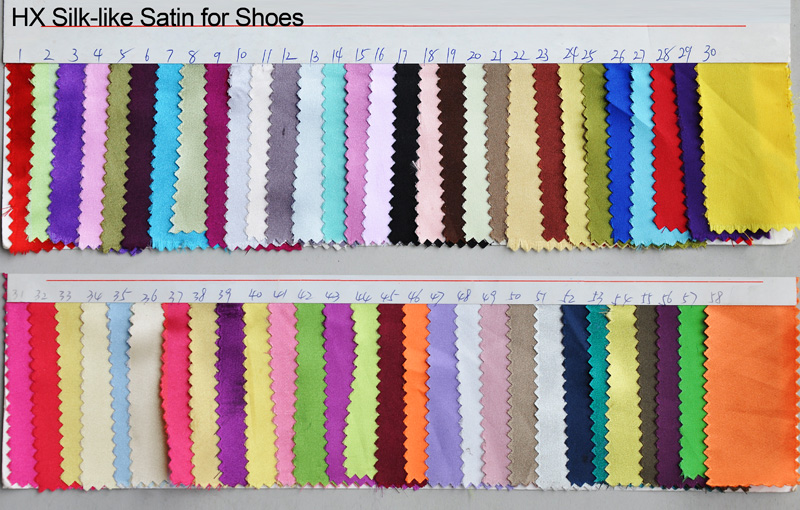Click the handwritten number 20 label
Image resolution: width=800 pixels, height=510 pixels.
(x=474, y=55)
